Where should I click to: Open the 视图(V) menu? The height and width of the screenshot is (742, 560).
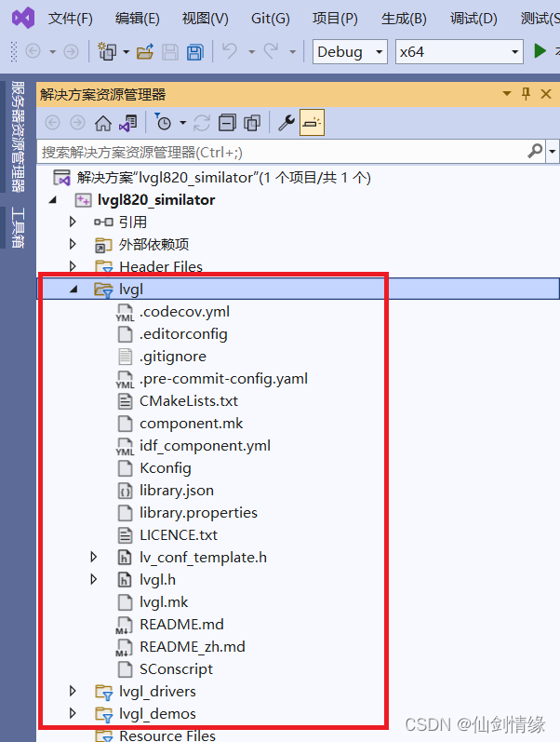click(205, 19)
